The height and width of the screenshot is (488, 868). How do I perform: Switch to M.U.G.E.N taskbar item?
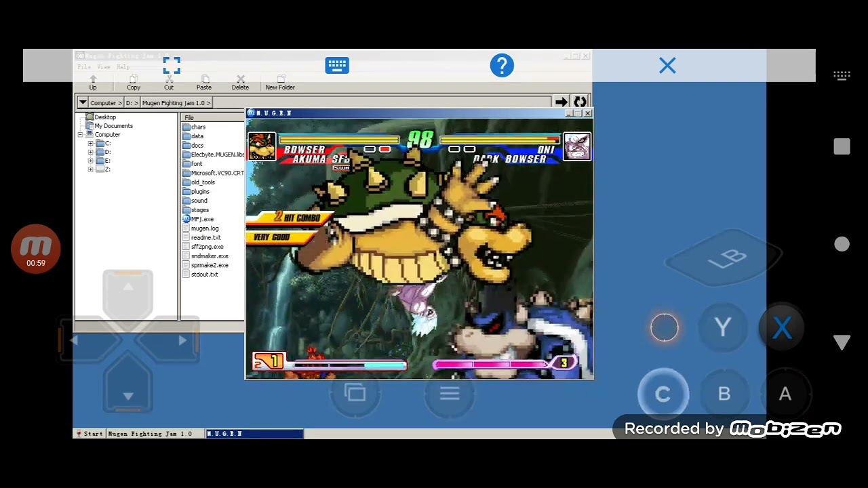254,434
